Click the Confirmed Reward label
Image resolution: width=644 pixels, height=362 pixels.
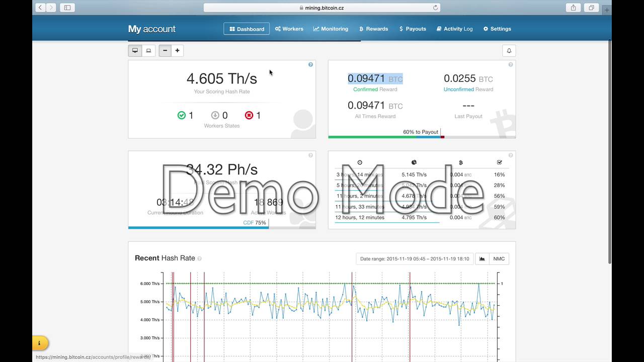[x=375, y=89]
